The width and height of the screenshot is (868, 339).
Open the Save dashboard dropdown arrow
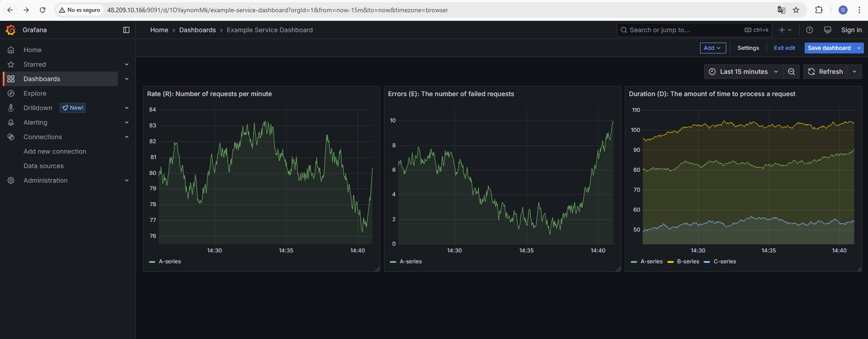tap(859, 48)
